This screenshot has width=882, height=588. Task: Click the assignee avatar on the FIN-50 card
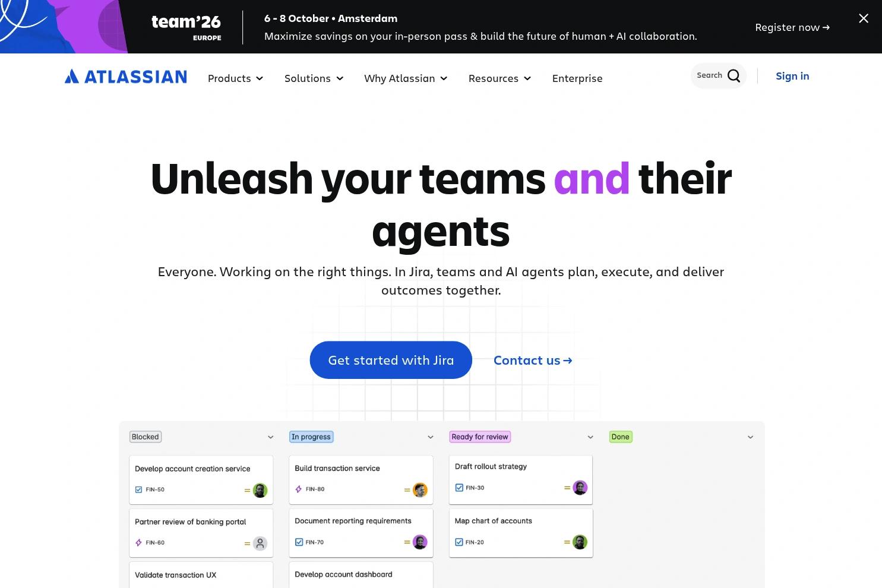(260, 491)
